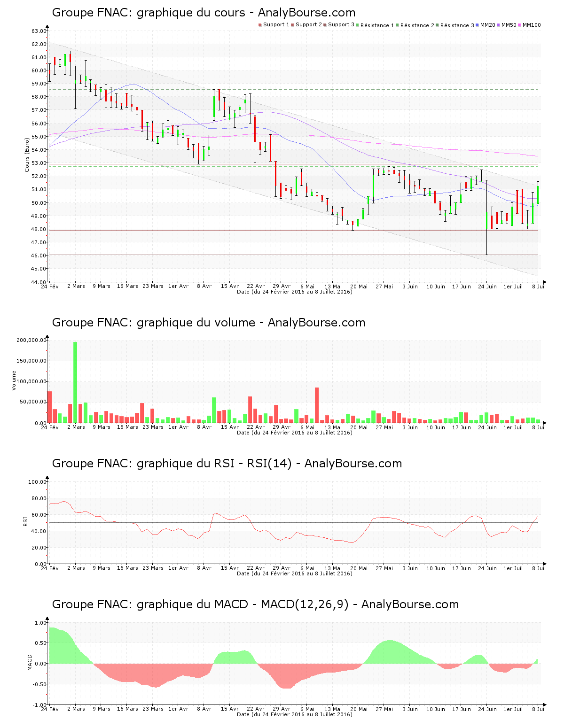Click the 44.00 value on the price axis
564x728 pixels.
pyautogui.click(x=39, y=282)
